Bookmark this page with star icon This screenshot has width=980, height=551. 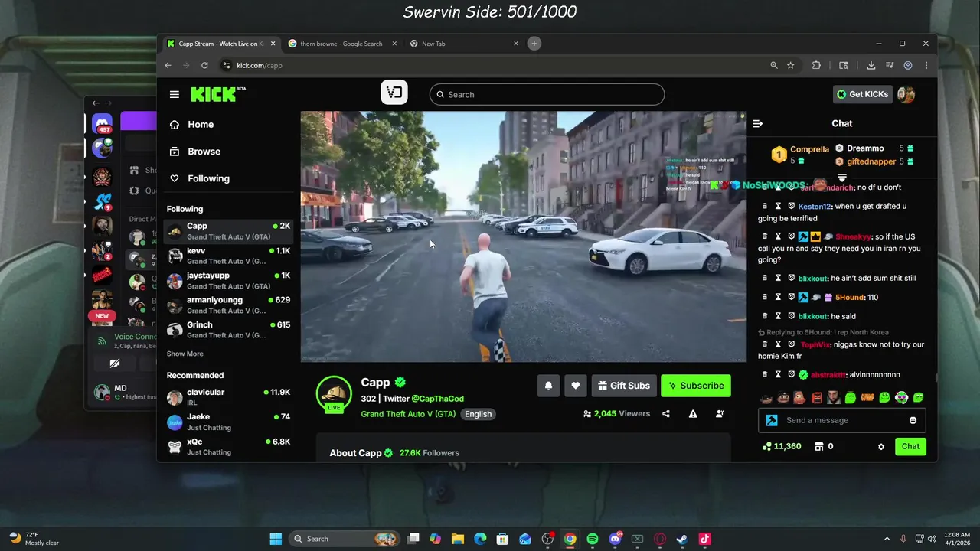[791, 65]
